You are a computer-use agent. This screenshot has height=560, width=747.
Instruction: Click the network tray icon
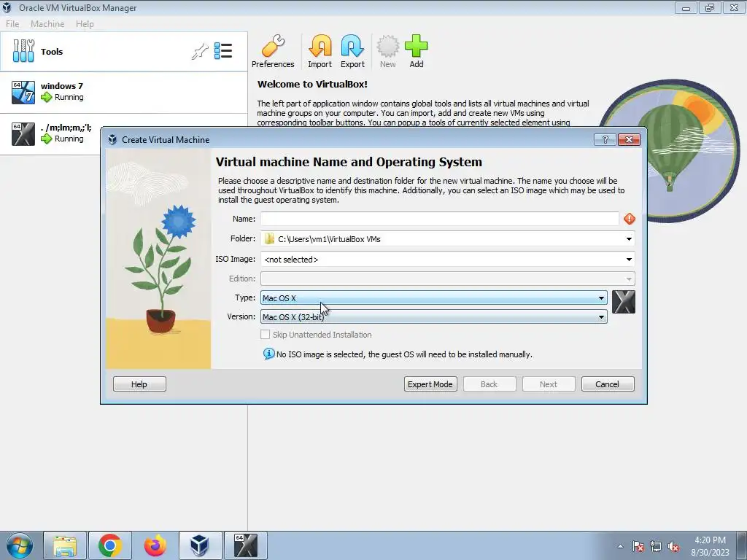click(x=656, y=547)
